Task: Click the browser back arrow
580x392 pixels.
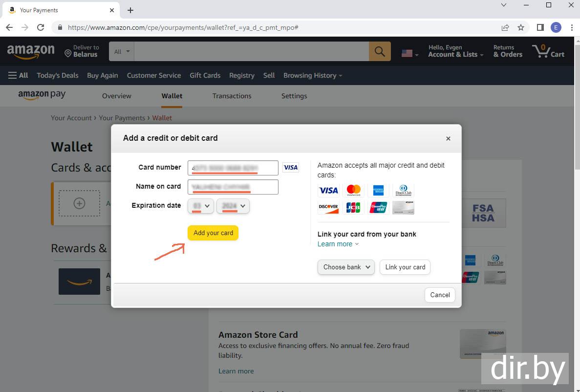Action: click(x=10, y=27)
